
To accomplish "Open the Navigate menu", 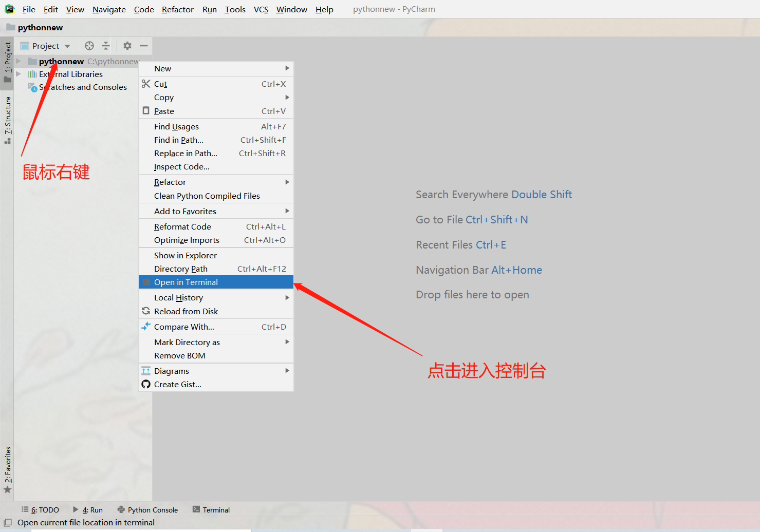I will pos(109,9).
